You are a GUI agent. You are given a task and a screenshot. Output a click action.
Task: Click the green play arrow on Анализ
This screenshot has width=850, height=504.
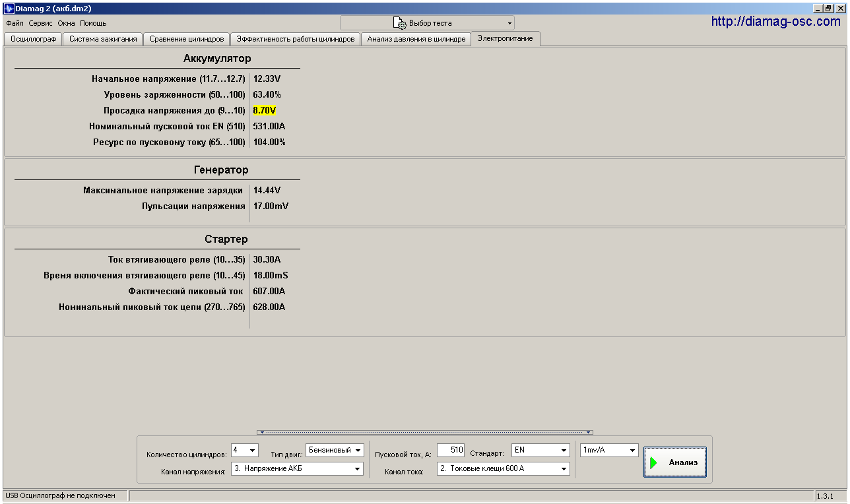coord(653,462)
